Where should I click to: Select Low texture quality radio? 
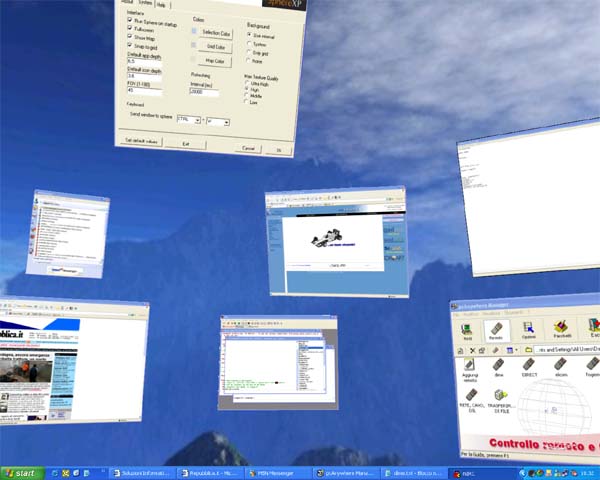click(246, 101)
